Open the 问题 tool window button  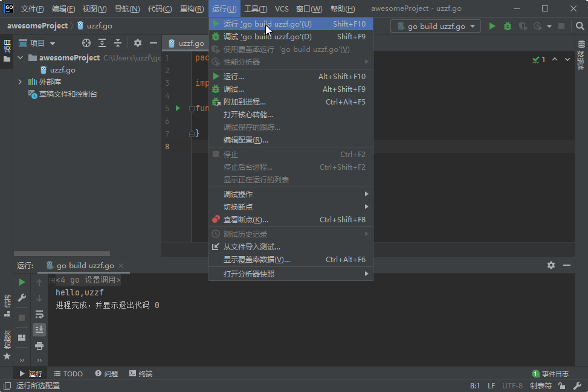click(106, 374)
